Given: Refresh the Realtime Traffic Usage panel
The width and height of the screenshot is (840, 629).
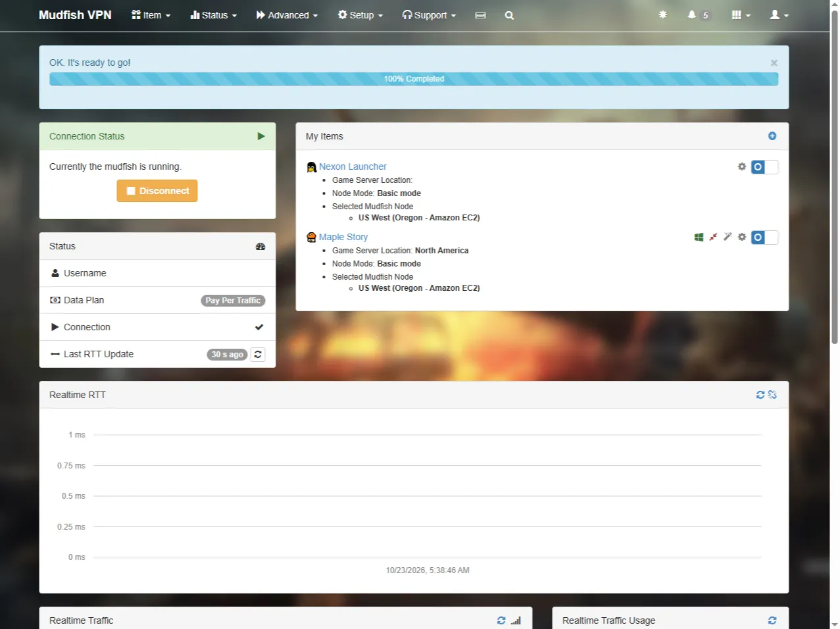Looking at the screenshot, I should pos(772,620).
